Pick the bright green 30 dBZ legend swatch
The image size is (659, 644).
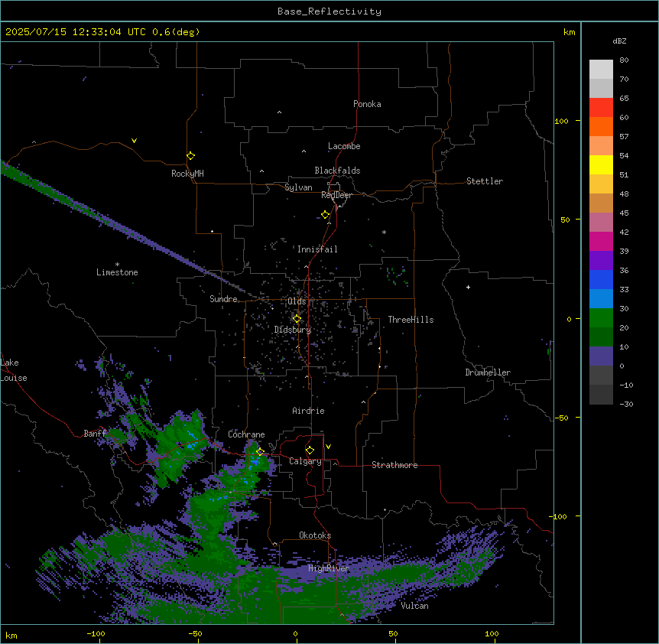tap(601, 318)
